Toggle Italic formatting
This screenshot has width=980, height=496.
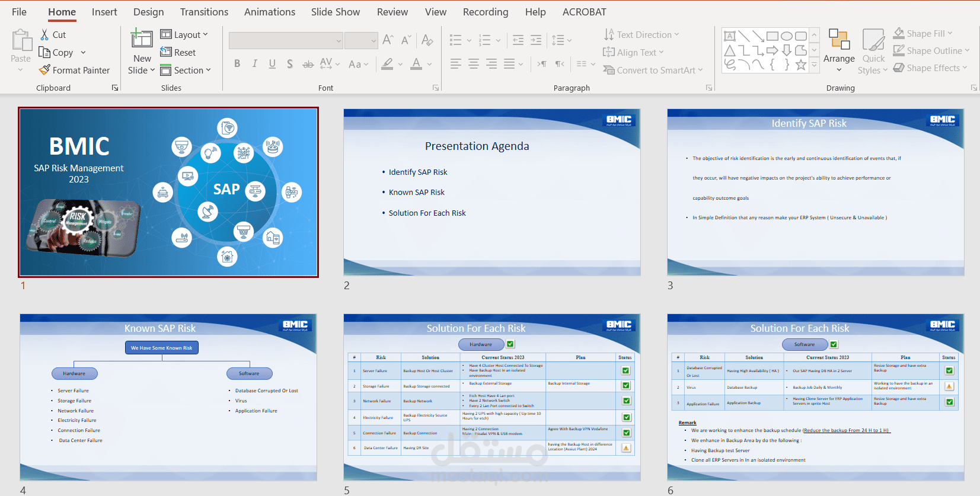255,64
